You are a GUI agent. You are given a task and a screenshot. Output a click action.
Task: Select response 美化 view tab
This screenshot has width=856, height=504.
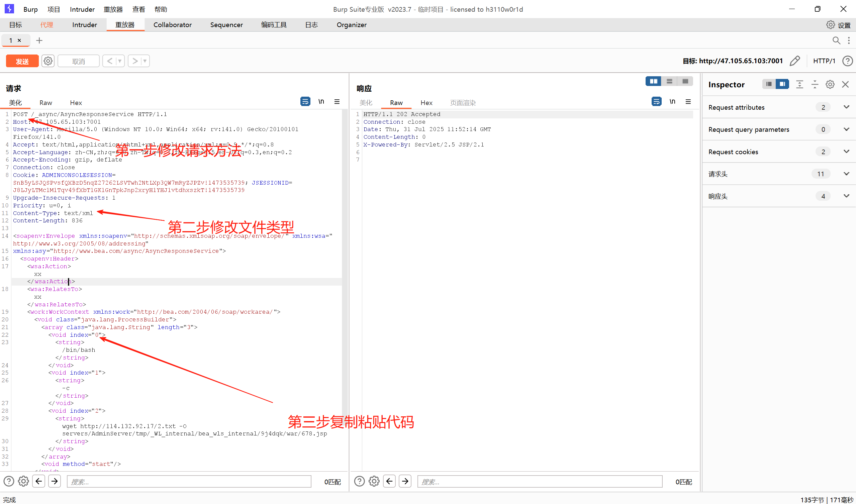[x=366, y=103]
